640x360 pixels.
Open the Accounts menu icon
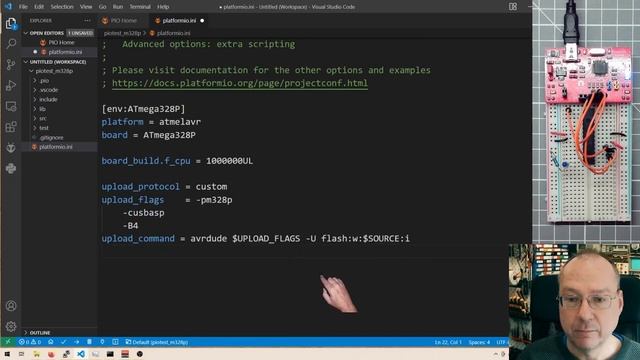pos(11,306)
